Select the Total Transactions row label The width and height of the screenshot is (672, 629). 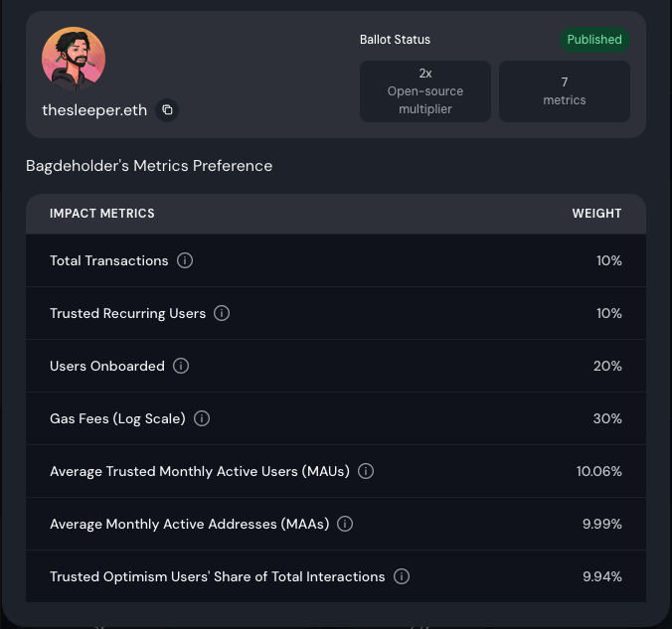tap(109, 260)
